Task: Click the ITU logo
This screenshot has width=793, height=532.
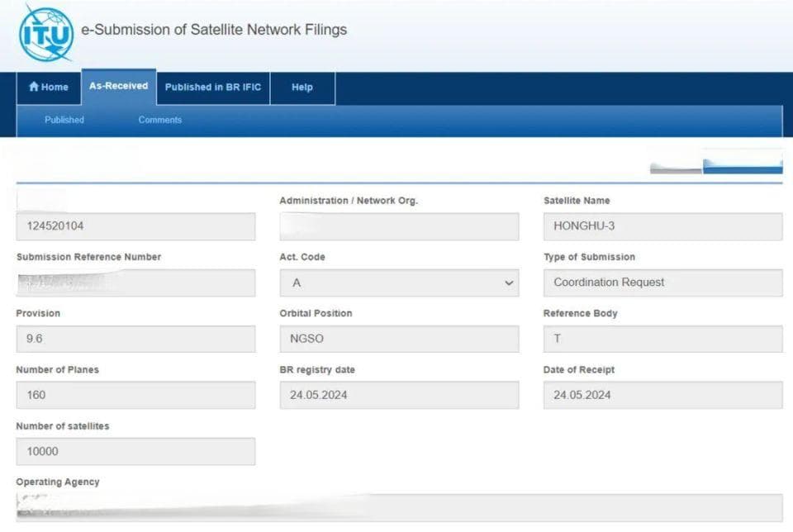Action: coord(46,33)
